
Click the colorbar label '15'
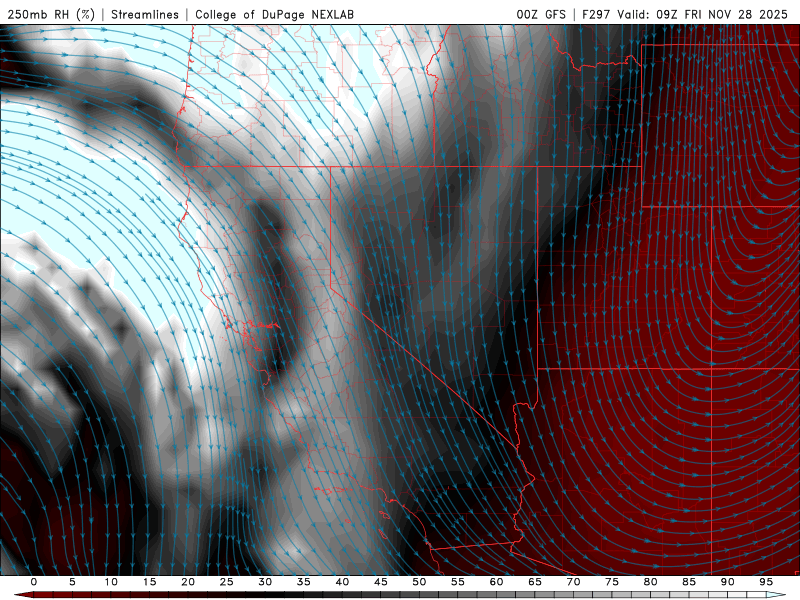coord(149,582)
